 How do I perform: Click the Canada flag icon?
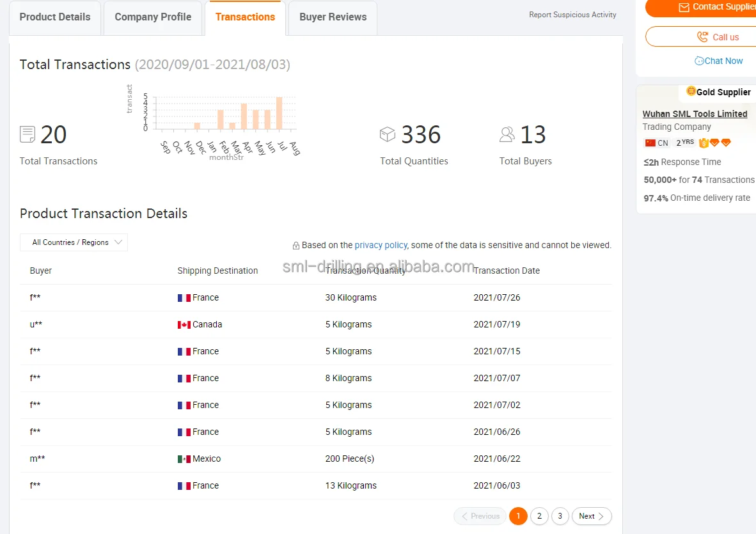coord(184,325)
